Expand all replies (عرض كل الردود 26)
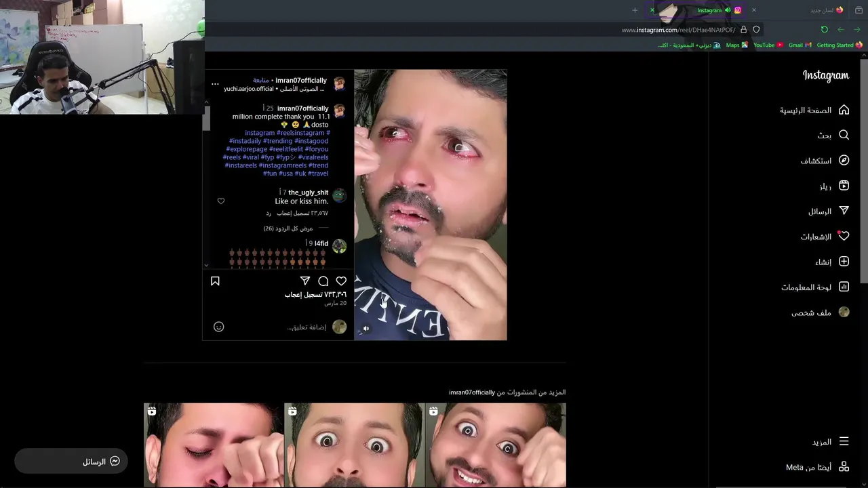 [288, 228]
